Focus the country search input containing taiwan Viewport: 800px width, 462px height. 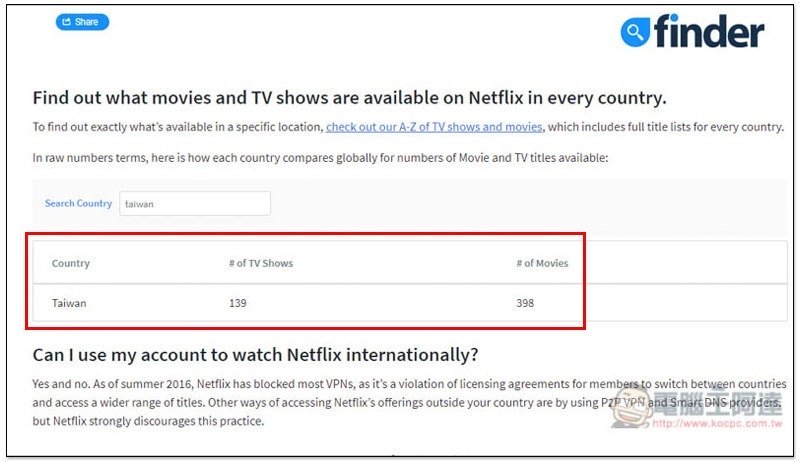194,203
